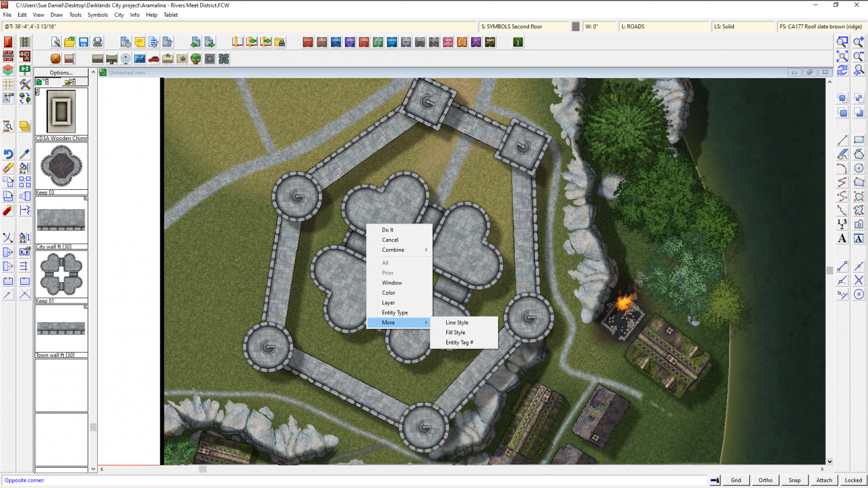Open the Layers stack icon
The width and height of the screenshot is (868, 488).
(x=8, y=70)
